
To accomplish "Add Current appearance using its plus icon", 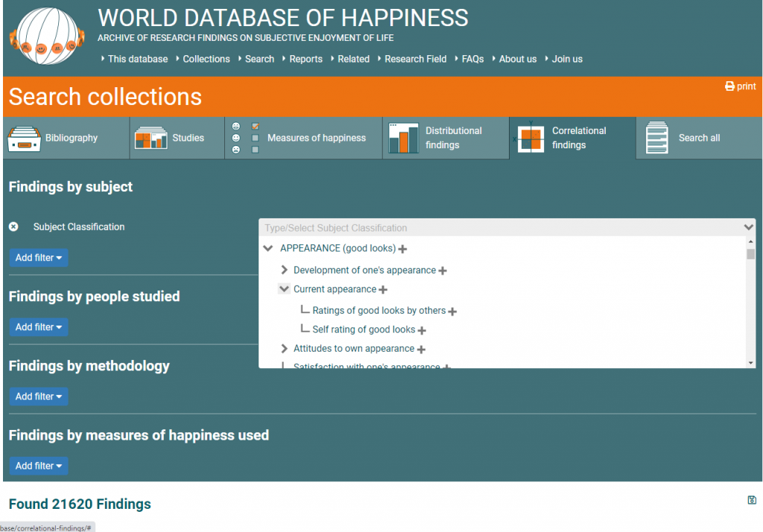I will 383,290.
